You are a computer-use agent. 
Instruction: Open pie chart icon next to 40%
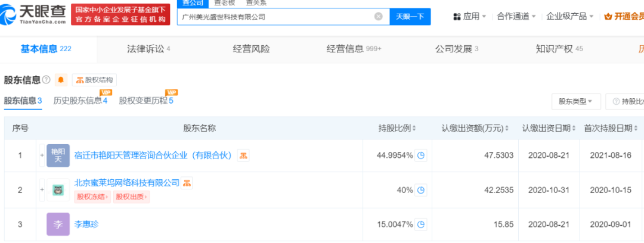[420, 190]
